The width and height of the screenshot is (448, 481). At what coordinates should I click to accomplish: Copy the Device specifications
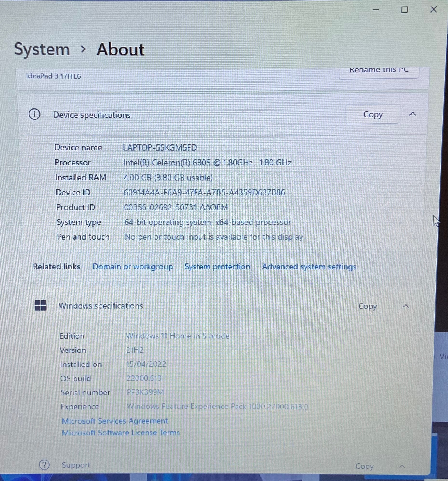click(373, 114)
